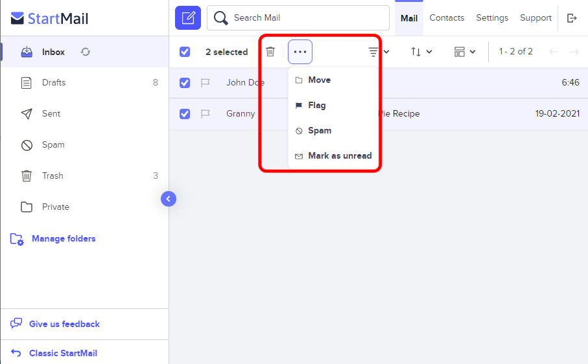Click the Give us feedback link
Viewport: 588px width, 364px height.
click(64, 324)
